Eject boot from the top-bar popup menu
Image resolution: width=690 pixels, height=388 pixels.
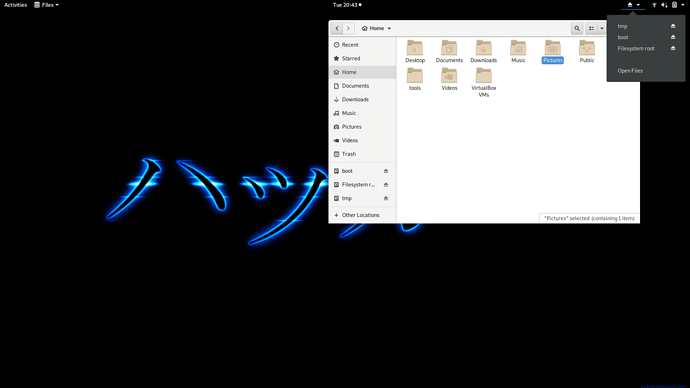tap(673, 37)
